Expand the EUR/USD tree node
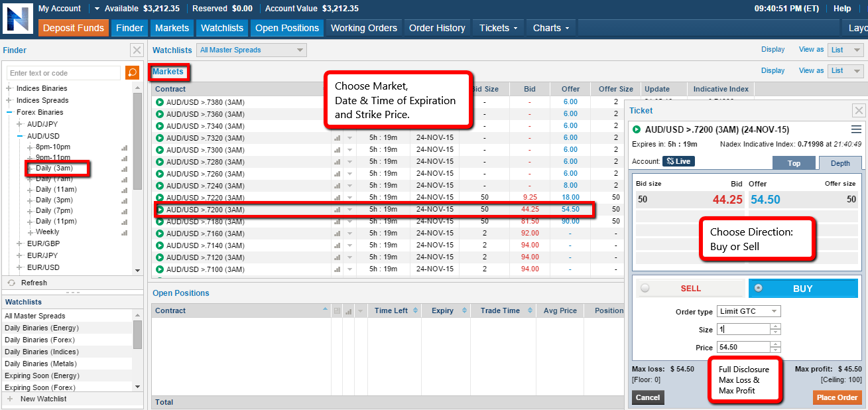This screenshot has height=410, width=868. (x=20, y=267)
